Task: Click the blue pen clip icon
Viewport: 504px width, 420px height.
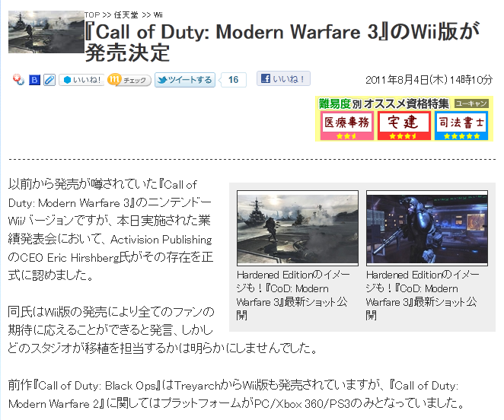Action: [x=49, y=80]
